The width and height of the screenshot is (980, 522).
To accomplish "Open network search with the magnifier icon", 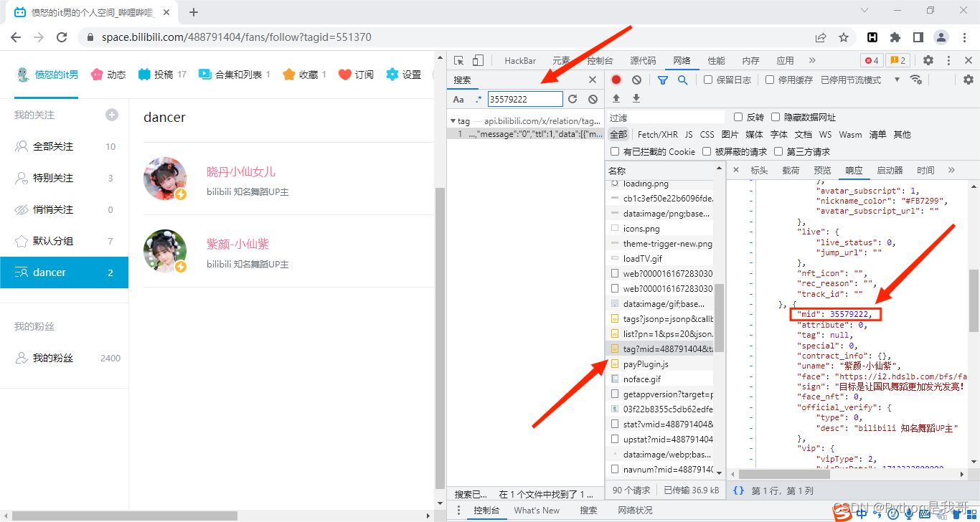I will (x=682, y=80).
